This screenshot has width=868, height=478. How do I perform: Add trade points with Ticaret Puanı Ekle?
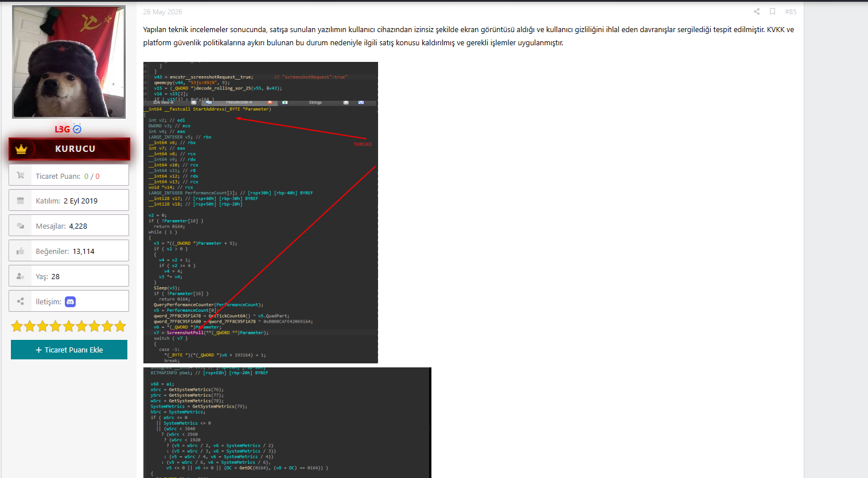(69, 350)
